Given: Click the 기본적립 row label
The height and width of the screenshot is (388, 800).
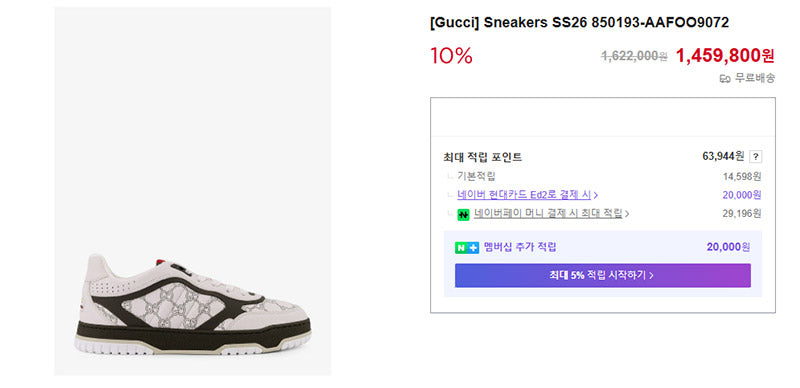Looking at the screenshot, I should click(476, 177).
